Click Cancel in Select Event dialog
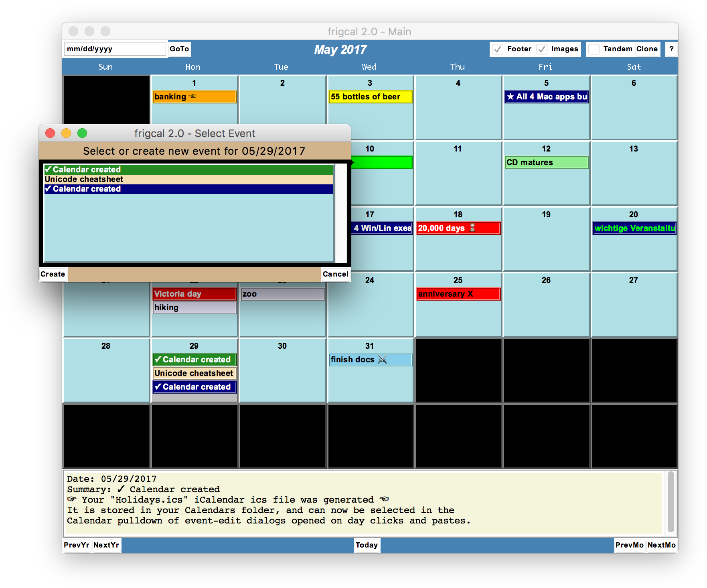The width and height of the screenshot is (707, 588). 336,274
